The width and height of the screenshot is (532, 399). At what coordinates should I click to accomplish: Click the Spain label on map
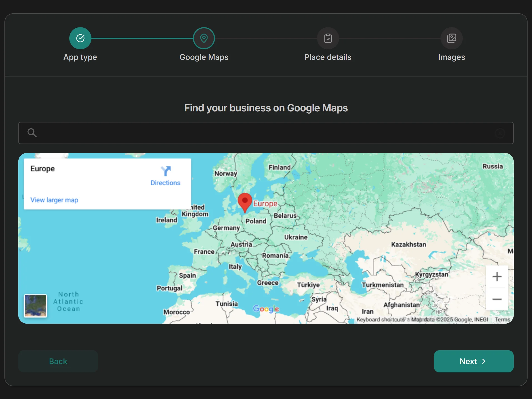pos(188,275)
